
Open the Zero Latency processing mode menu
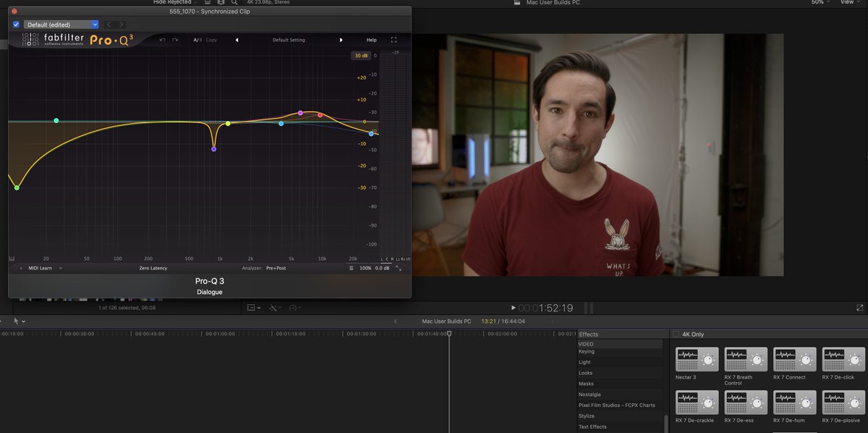(x=153, y=268)
